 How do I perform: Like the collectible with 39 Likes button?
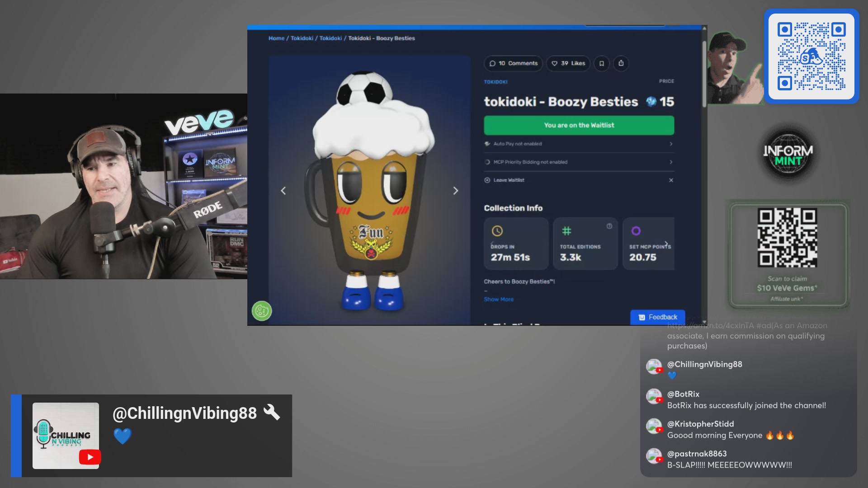[x=569, y=63]
